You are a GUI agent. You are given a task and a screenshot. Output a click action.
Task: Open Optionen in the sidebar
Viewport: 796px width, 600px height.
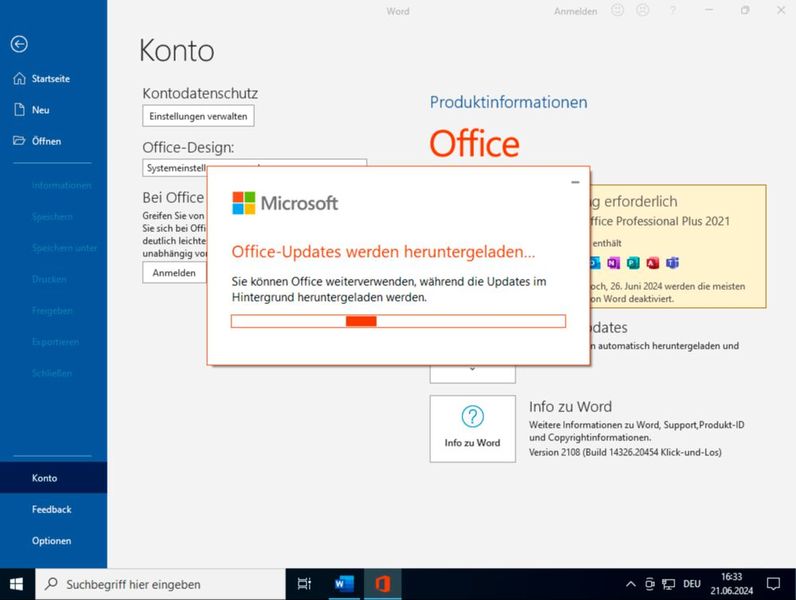(53, 541)
